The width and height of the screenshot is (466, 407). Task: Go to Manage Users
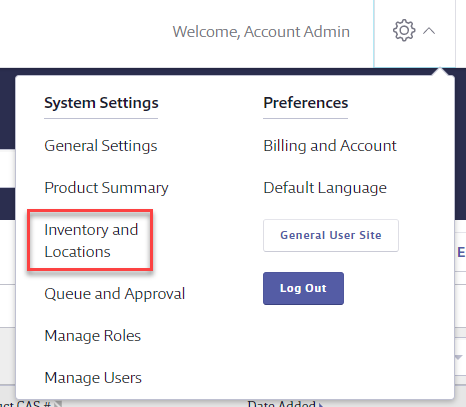pyautogui.click(x=93, y=378)
